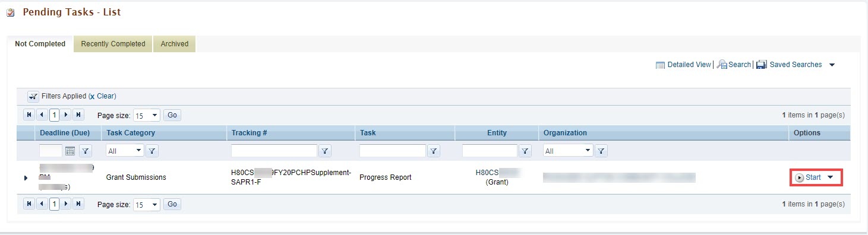868x235 pixels.
Task: Click the Filters Applied funnel icon
Action: pos(33,96)
